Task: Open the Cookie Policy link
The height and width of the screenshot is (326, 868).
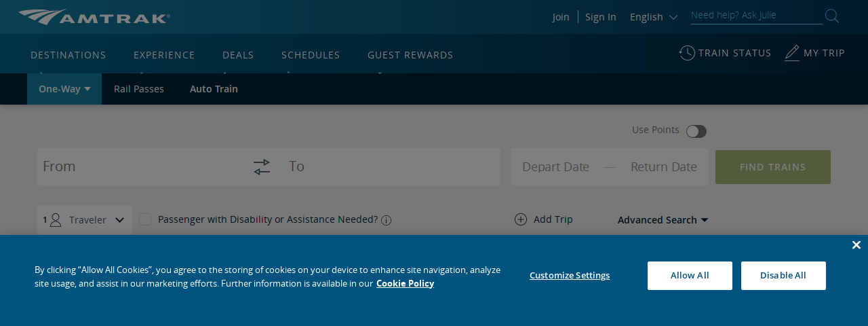Action: [x=405, y=283]
